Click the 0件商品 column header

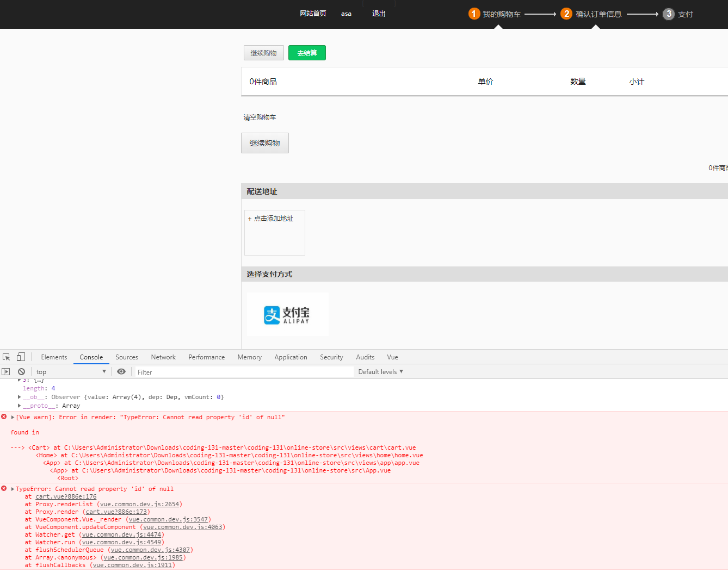click(263, 82)
